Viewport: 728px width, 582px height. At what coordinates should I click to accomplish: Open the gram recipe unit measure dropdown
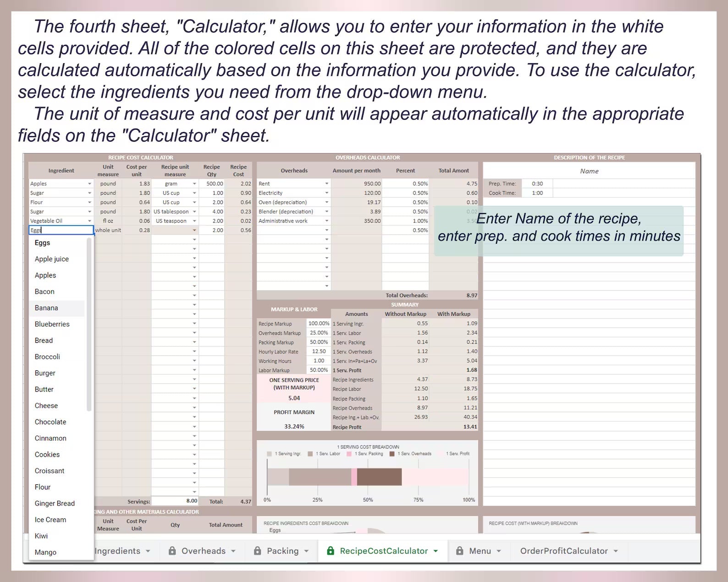(194, 184)
